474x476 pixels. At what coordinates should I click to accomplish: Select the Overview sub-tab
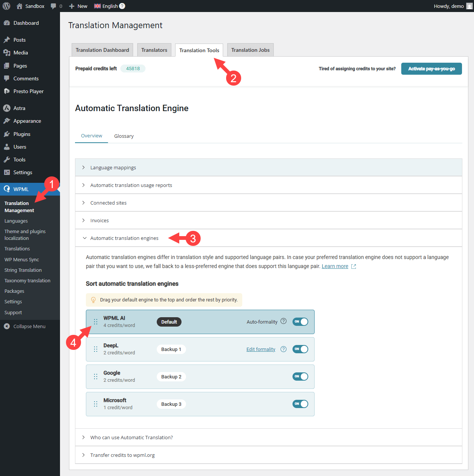pos(91,136)
